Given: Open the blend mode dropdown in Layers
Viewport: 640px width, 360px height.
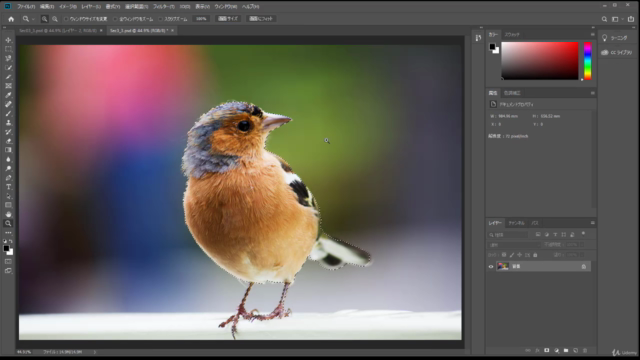Looking at the screenshot, I should [x=514, y=245].
